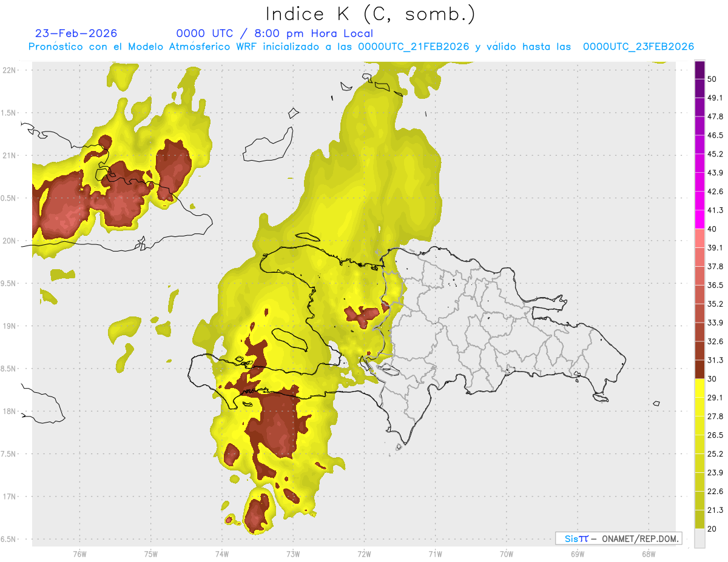Click the legend value 33.9
Screen dimensions: 728x562
tap(715, 323)
